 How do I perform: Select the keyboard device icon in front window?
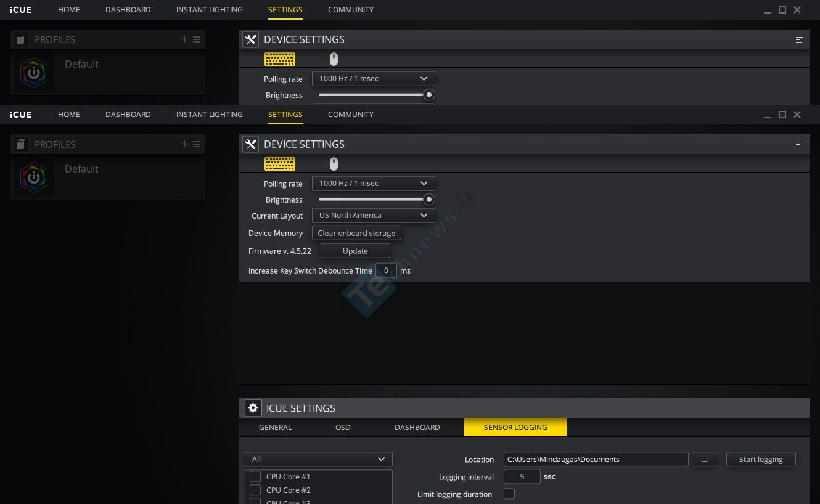pyautogui.click(x=280, y=164)
